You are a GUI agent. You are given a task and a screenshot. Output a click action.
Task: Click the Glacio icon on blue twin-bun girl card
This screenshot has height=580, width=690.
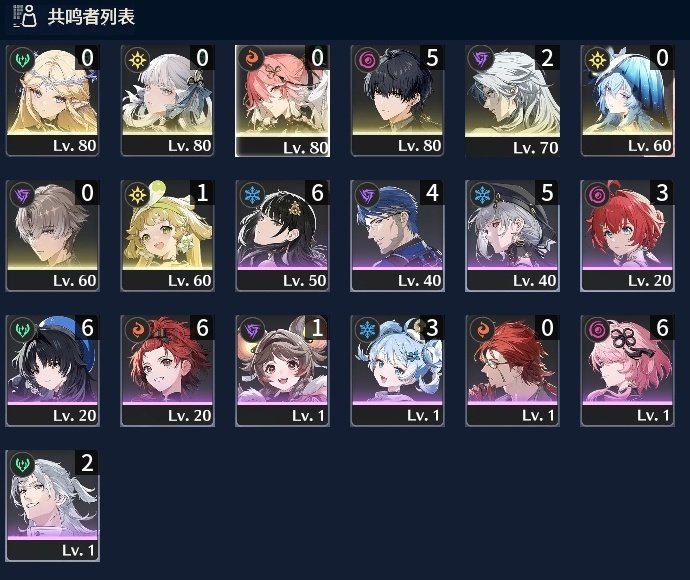(367, 329)
